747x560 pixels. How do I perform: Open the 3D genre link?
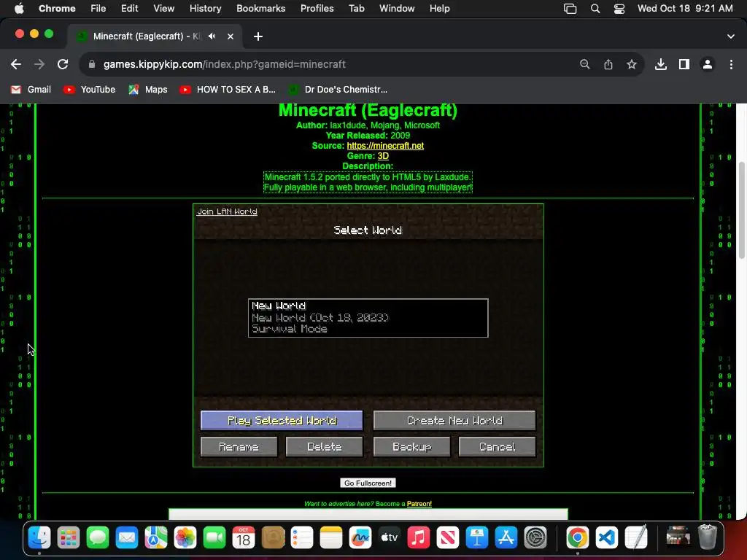point(383,156)
